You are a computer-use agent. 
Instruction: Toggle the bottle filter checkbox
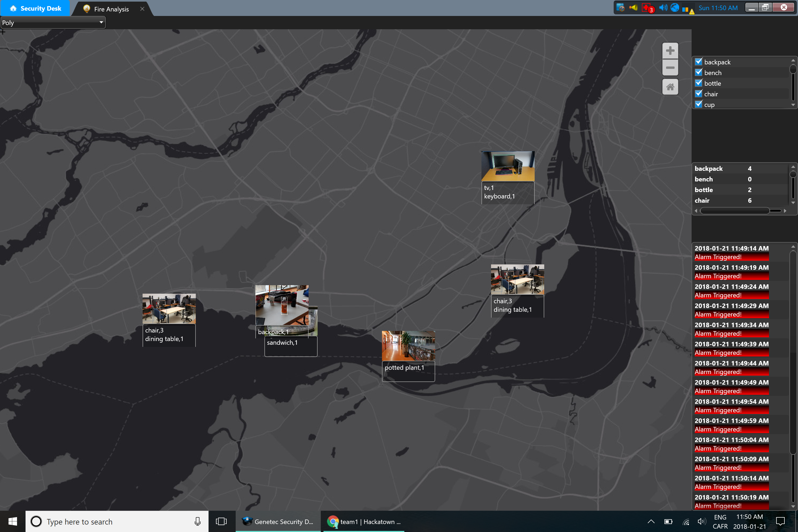point(698,83)
